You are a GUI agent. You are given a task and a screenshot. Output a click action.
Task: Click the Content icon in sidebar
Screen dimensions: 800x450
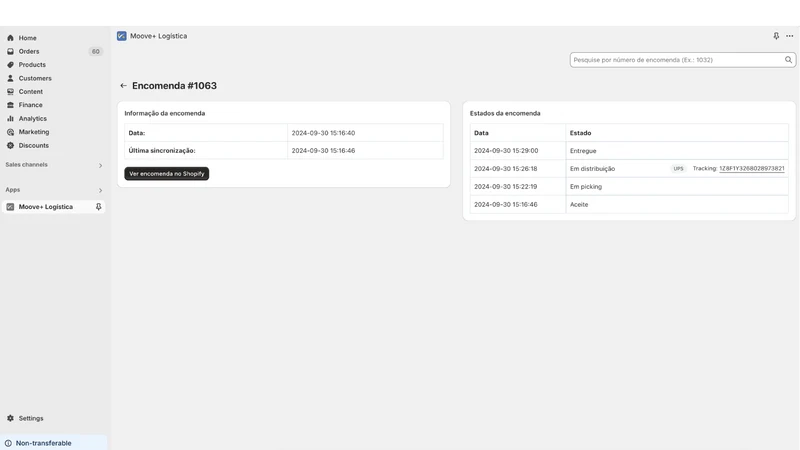pyautogui.click(x=10, y=91)
